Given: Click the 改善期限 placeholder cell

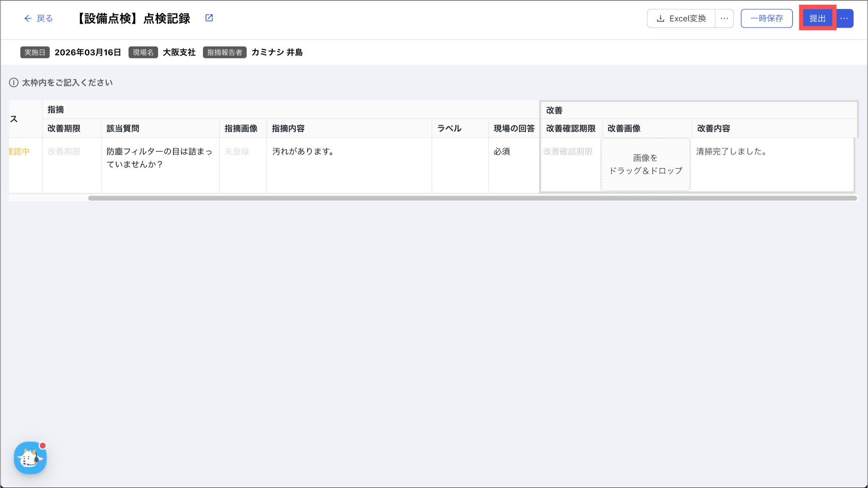Looking at the screenshot, I should [64, 152].
